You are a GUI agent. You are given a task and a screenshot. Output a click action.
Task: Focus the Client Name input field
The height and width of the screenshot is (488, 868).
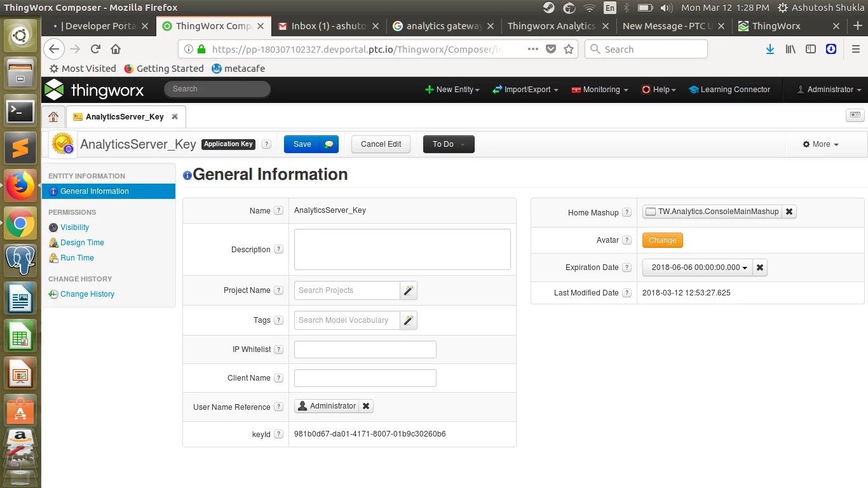pos(365,378)
